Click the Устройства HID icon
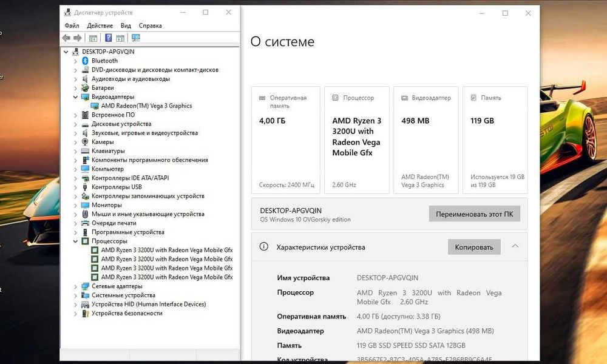Image resolution: width=607 pixels, height=364 pixels. pos(85,305)
